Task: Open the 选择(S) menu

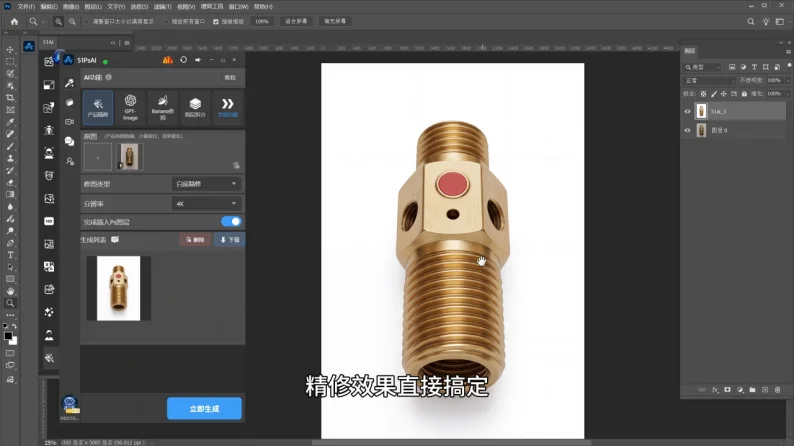Action: 139,7
